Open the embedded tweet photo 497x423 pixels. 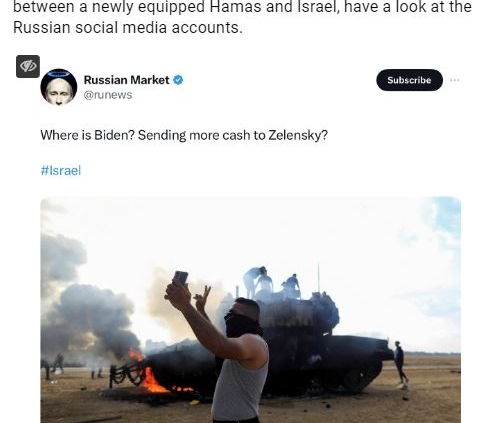pos(251,310)
